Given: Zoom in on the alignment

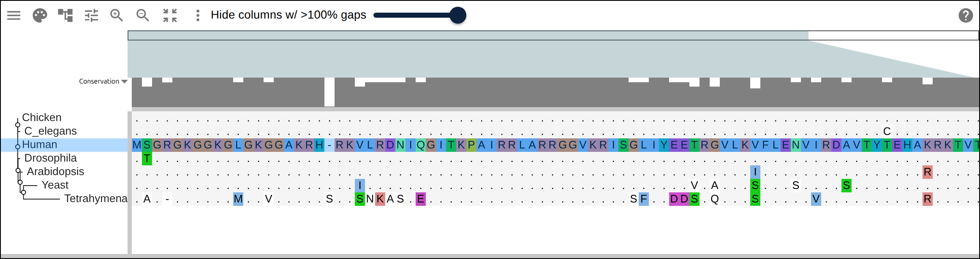Looking at the screenshot, I should (117, 16).
